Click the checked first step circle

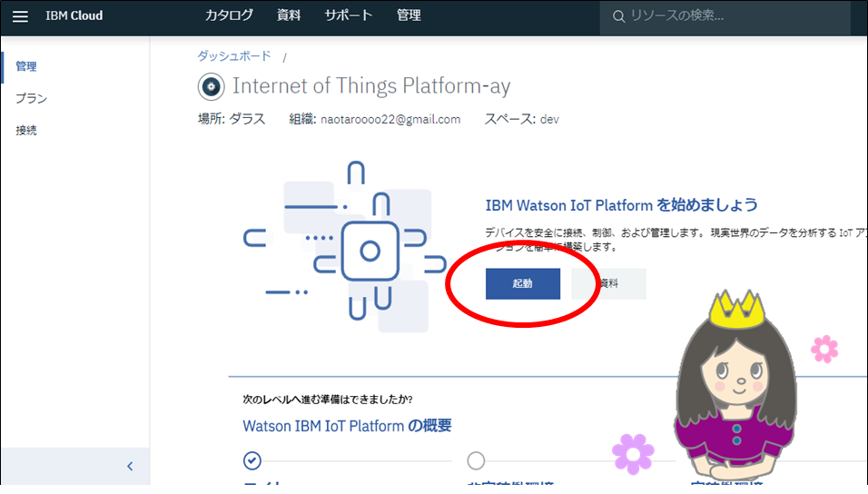252,460
